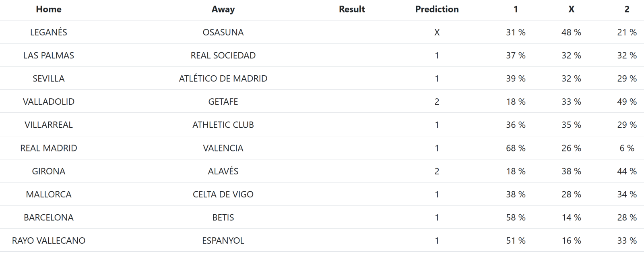
Task: Click the Away column header
Action: pyautogui.click(x=223, y=9)
